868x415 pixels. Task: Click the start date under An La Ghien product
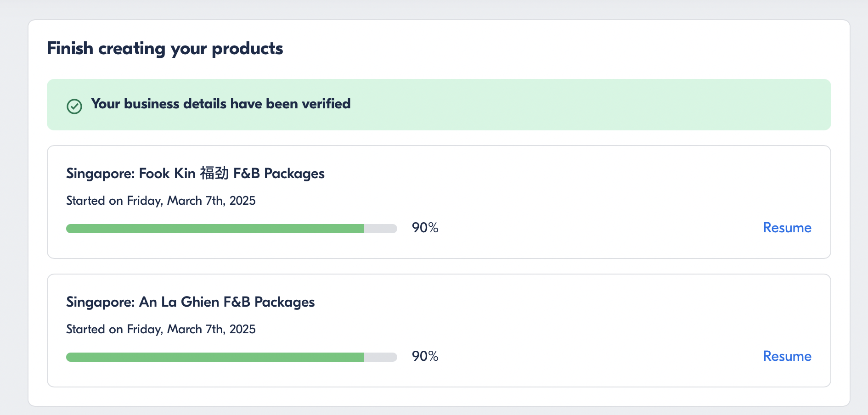[161, 329]
